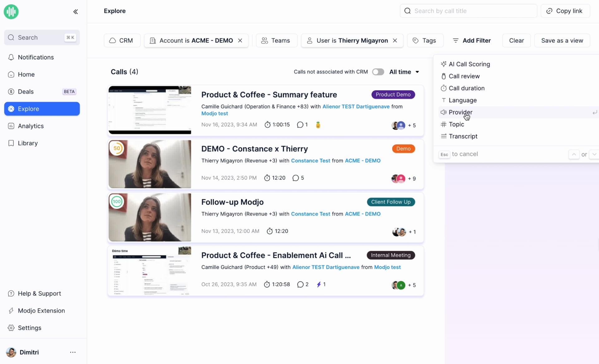The height and width of the screenshot is (364, 599).
Task: Click the comments icon on DEMO call
Action: 295,178
